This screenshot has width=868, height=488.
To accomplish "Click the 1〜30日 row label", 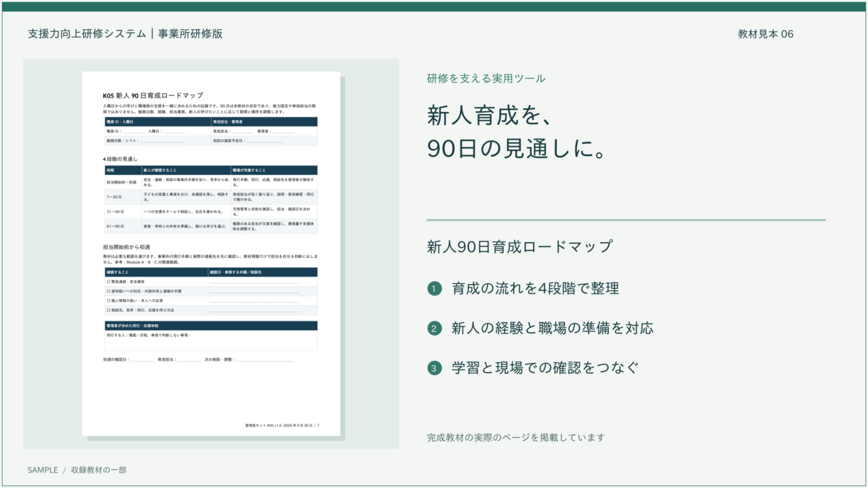I will pyautogui.click(x=115, y=197).
